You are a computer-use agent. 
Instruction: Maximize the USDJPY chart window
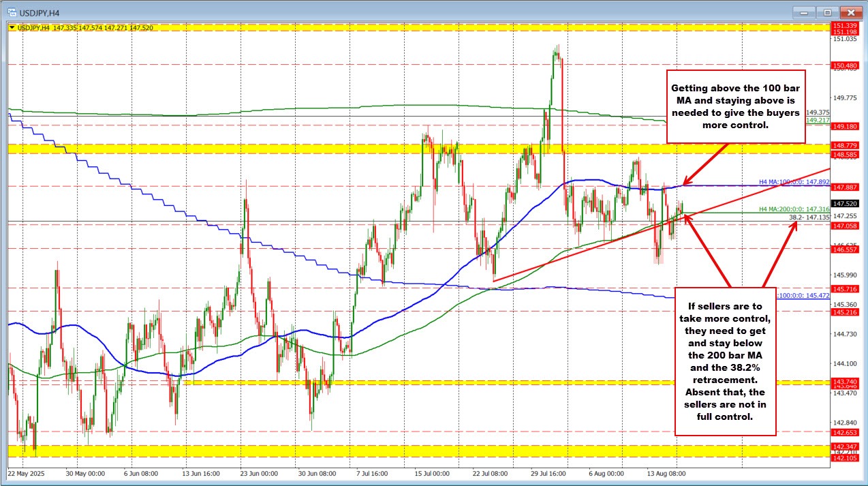pos(828,12)
